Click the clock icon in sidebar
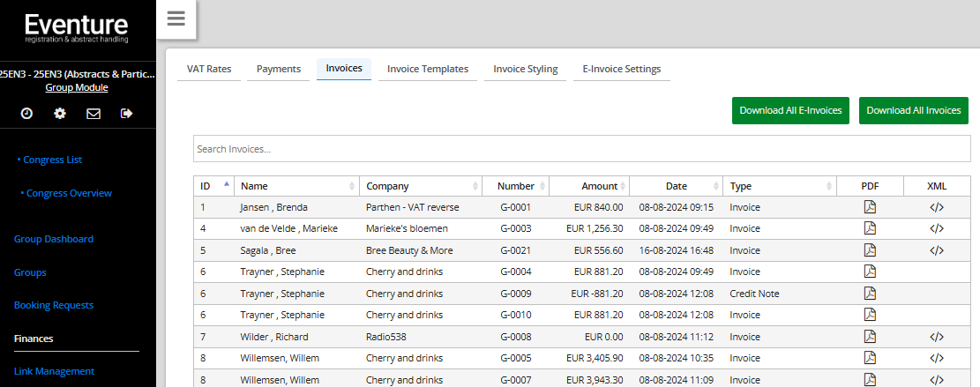 pyautogui.click(x=26, y=113)
